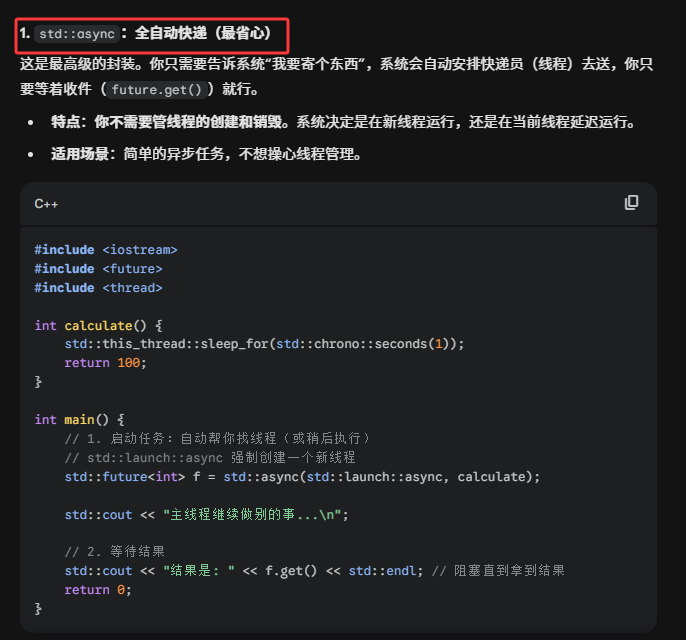Click the heading text 全自动快递（最省心）
Image resolution: width=686 pixels, height=640 pixels.
(203, 33)
